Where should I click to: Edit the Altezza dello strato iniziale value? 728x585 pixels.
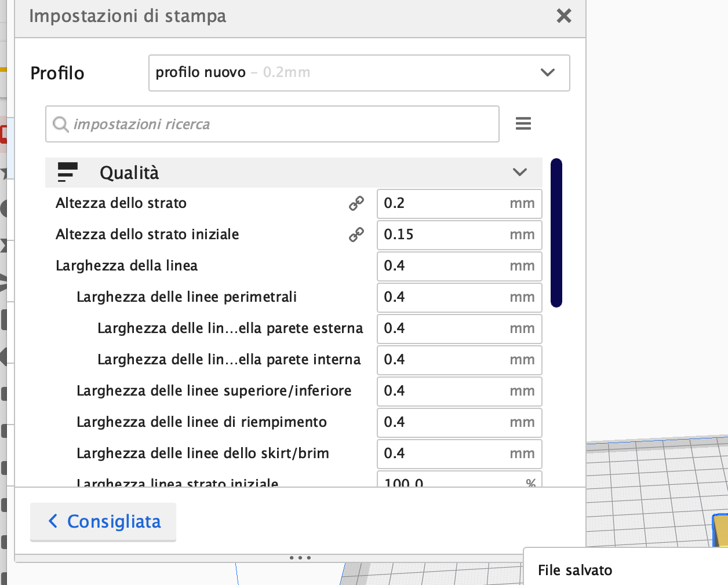(x=460, y=235)
